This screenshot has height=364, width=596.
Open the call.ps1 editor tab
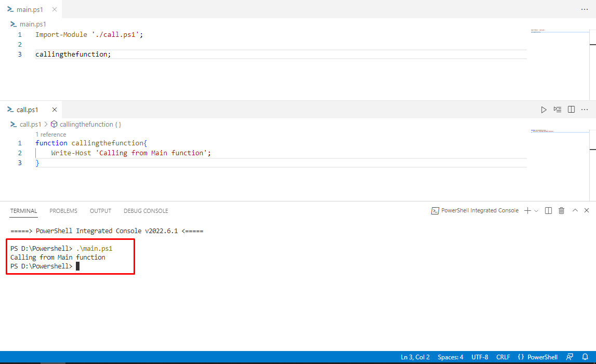28,110
